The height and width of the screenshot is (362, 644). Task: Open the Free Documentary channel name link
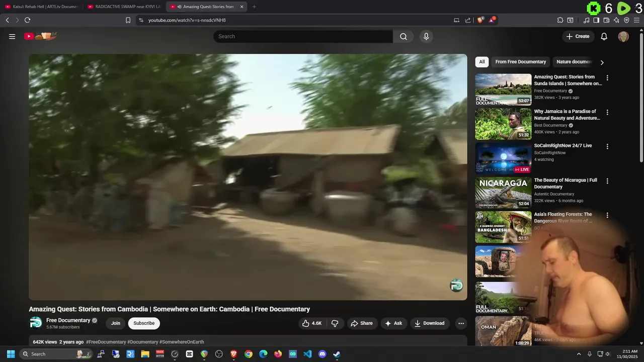[x=68, y=320]
